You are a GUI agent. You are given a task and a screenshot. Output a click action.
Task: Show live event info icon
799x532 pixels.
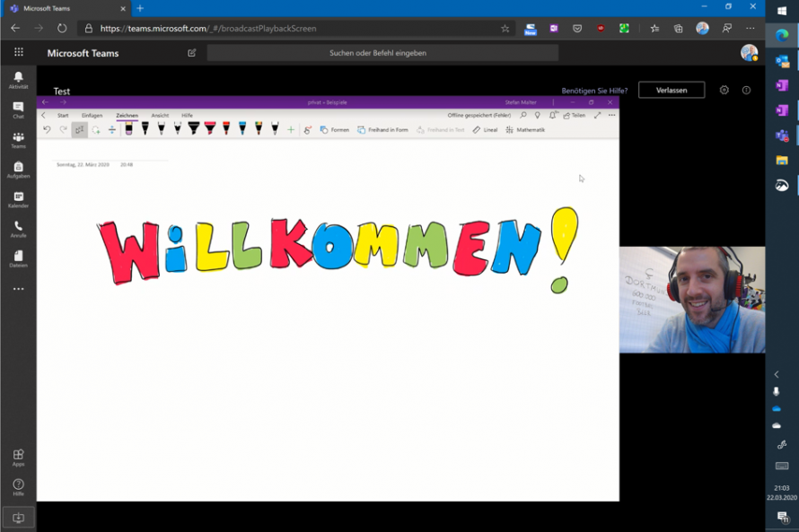(x=747, y=90)
